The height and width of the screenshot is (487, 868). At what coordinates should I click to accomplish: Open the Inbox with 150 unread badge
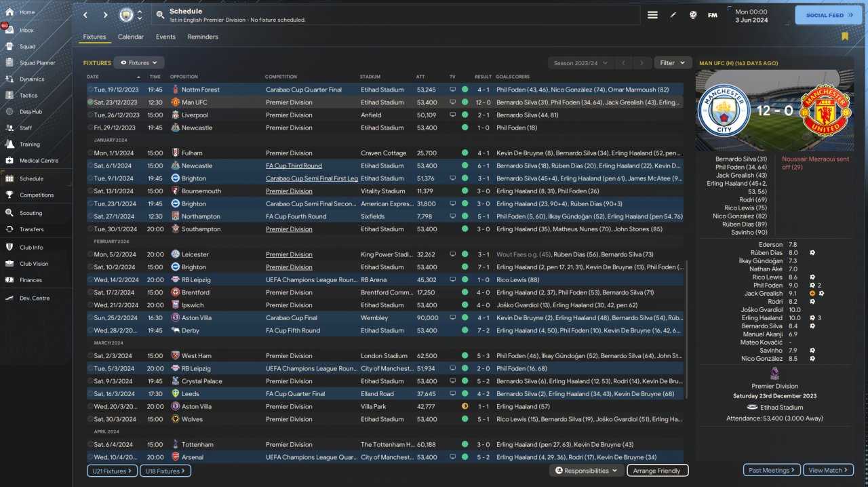(9, 30)
